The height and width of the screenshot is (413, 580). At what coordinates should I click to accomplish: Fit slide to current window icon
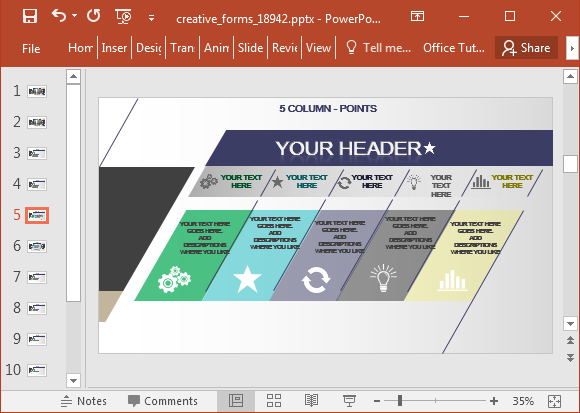(554, 401)
